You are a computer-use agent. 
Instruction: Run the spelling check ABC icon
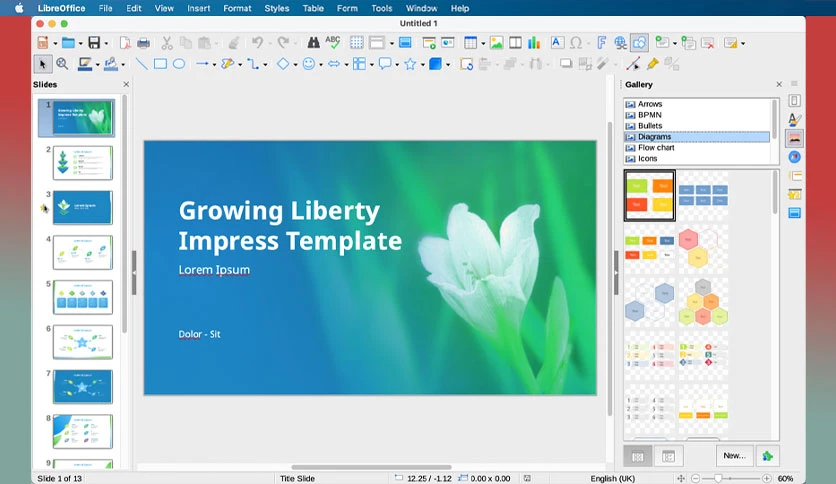[333, 43]
